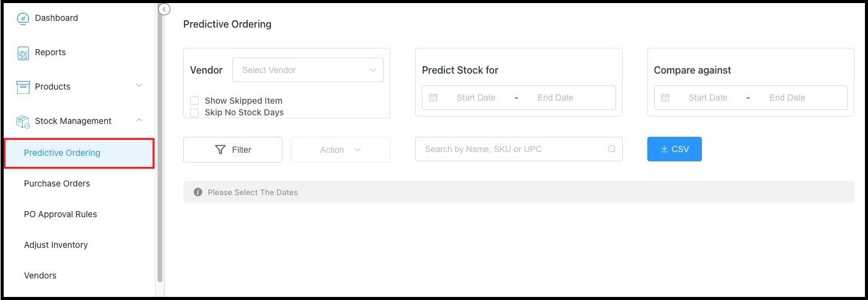The width and height of the screenshot is (868, 300).
Task: Open Purchase Orders in the sidebar
Action: pyautogui.click(x=57, y=183)
